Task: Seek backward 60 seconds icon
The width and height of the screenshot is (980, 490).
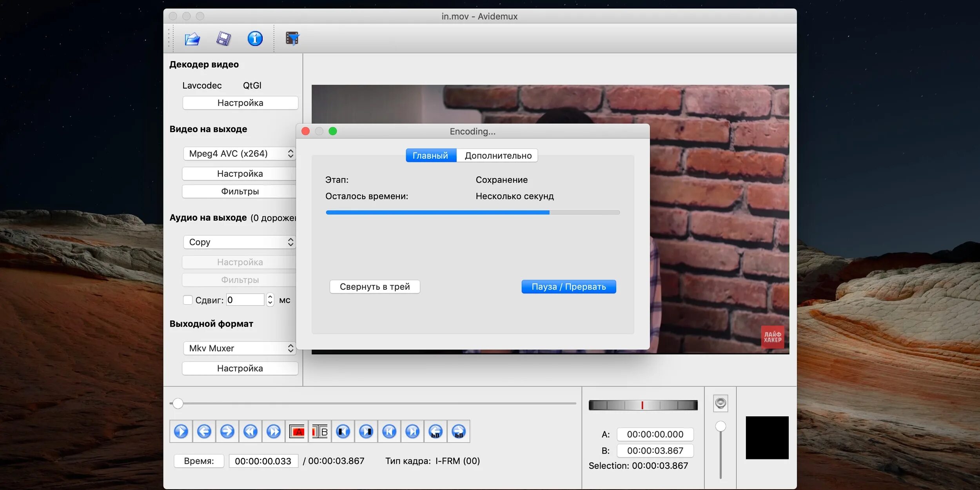Action: [436, 432]
